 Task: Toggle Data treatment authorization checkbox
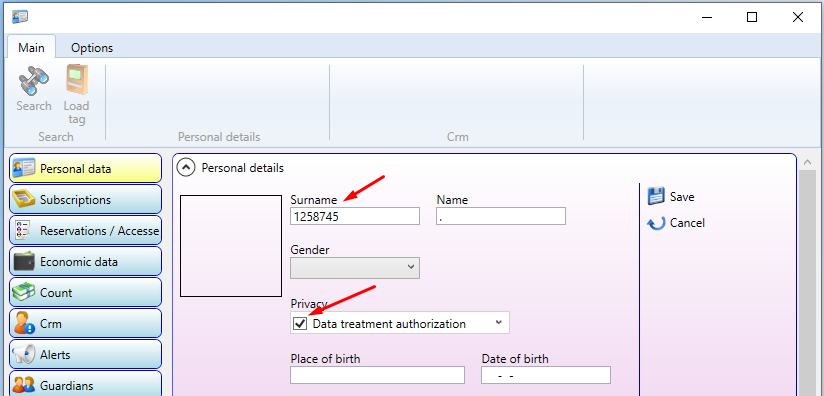point(300,324)
